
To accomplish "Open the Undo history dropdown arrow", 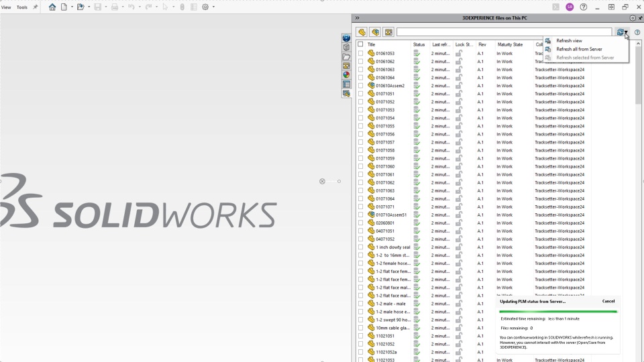I will click(x=140, y=7).
